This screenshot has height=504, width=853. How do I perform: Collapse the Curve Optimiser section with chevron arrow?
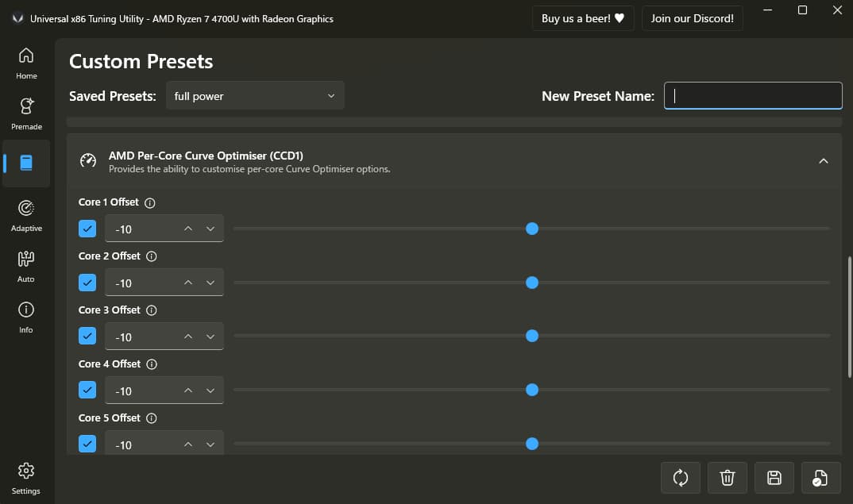pos(824,161)
